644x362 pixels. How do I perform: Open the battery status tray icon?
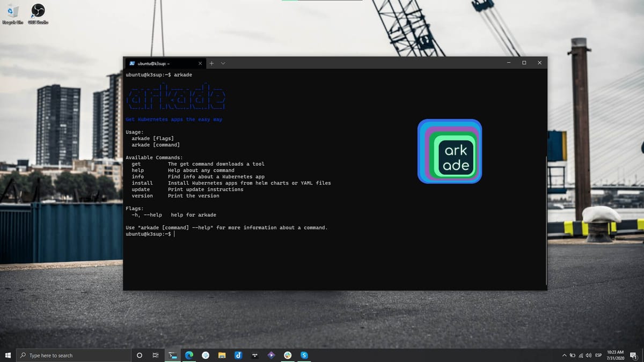click(573, 355)
